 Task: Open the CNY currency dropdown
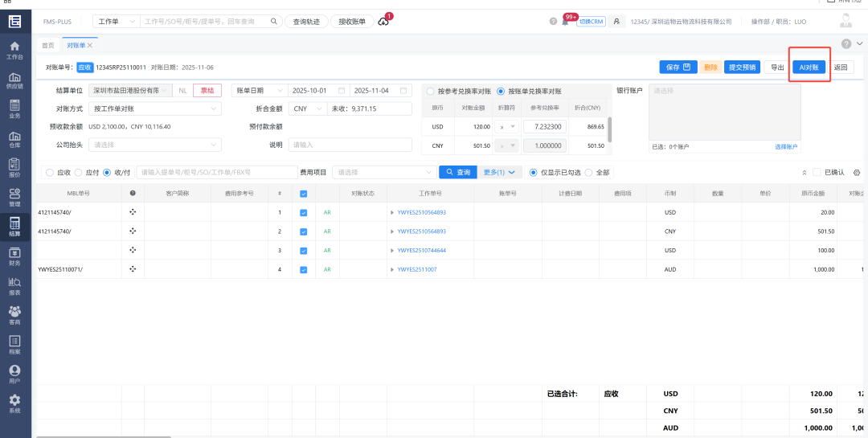click(x=307, y=108)
